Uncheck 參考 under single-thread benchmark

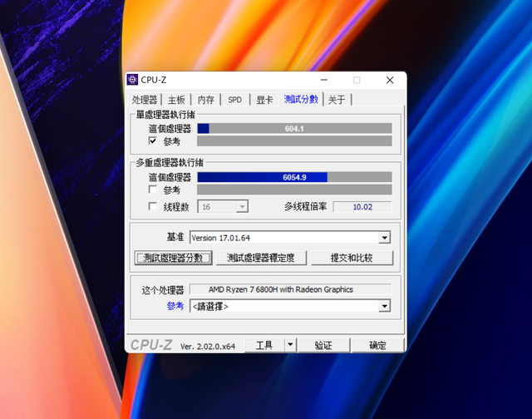[x=152, y=141]
